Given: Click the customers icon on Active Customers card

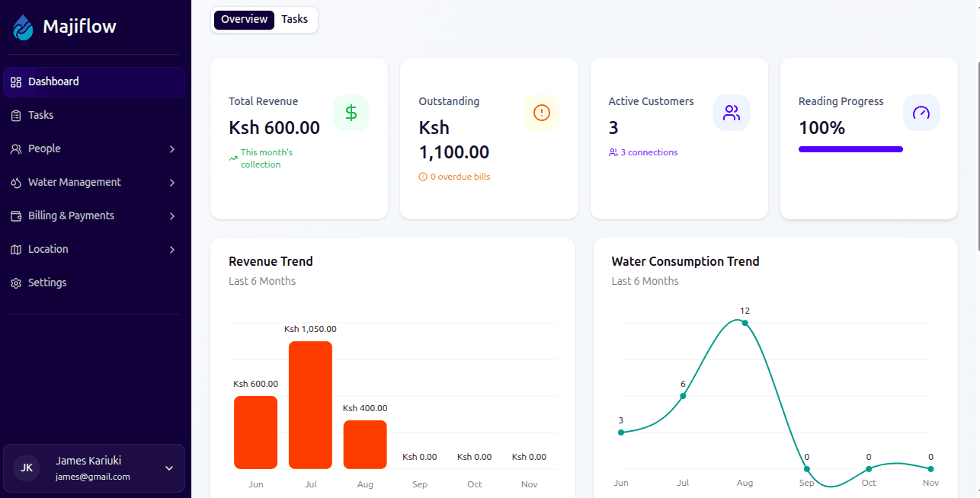Looking at the screenshot, I should pyautogui.click(x=732, y=112).
